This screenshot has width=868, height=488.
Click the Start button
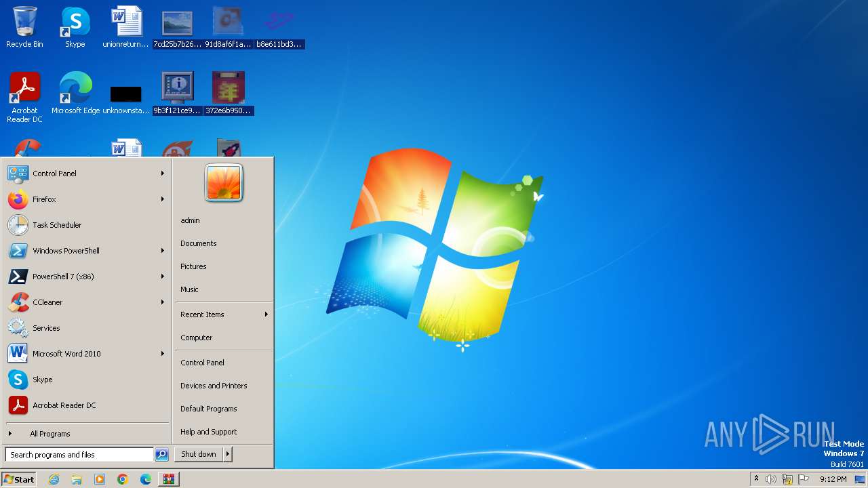(x=19, y=479)
